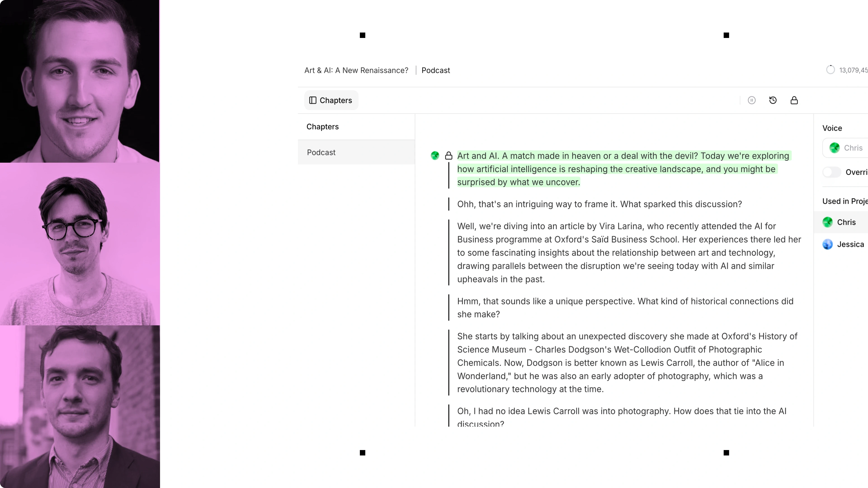
Task: Click the green Chris avatar beside the first paragraph
Action: tap(435, 155)
